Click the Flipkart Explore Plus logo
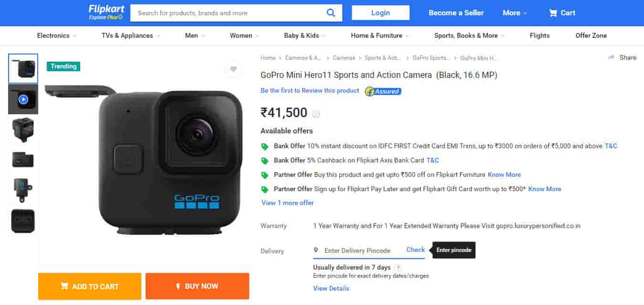Image resolution: width=644 pixels, height=305 pixels. click(106, 12)
